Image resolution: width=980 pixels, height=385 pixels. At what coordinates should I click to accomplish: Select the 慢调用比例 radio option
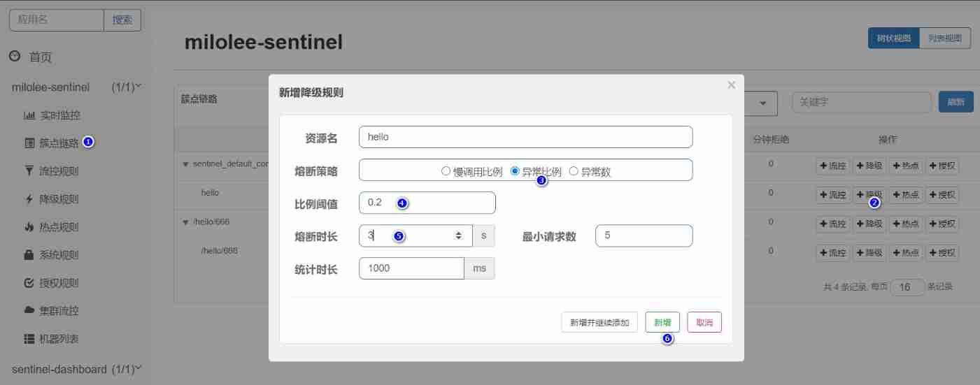click(446, 171)
